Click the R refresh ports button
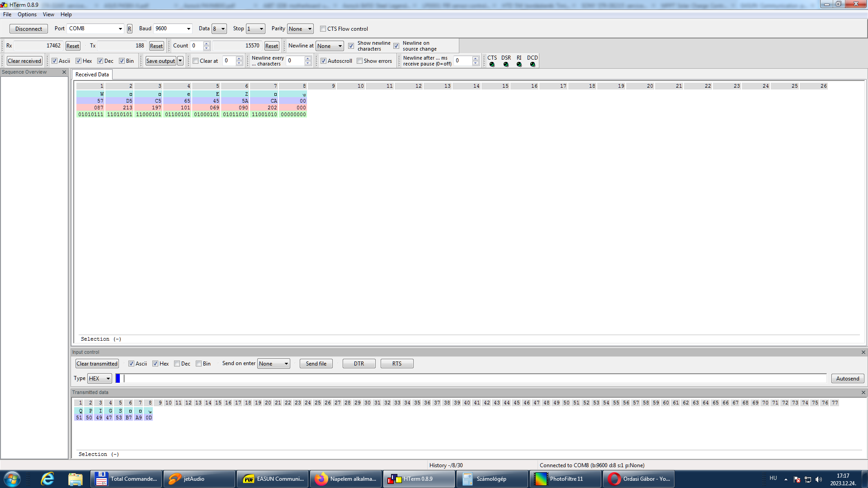This screenshot has width=868, height=488. (x=129, y=28)
